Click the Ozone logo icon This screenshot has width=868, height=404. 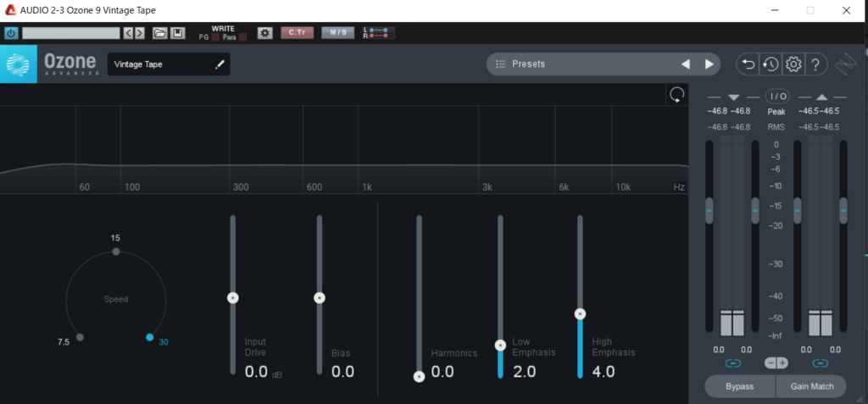(x=19, y=64)
